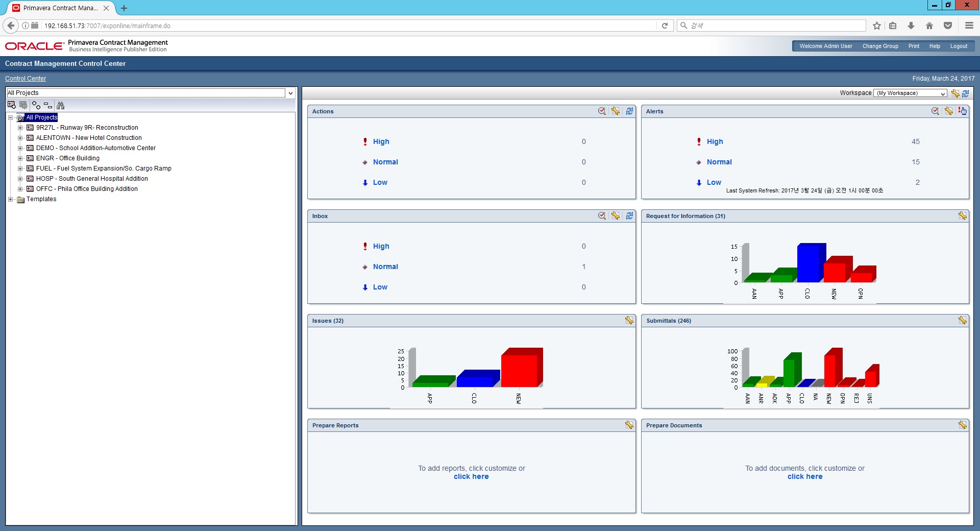
Task: Customize the Submittals panel
Action: point(962,320)
